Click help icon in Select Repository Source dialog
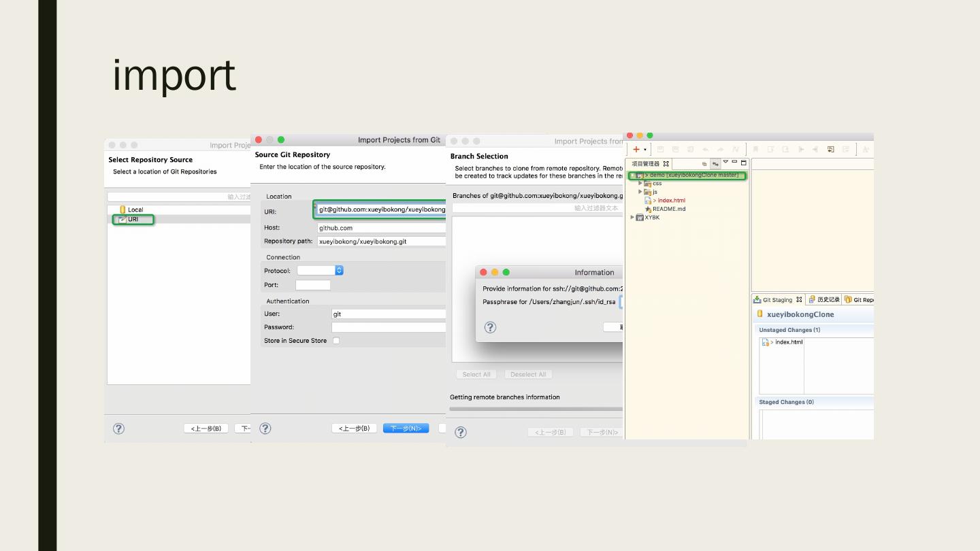The height and width of the screenshot is (551, 980). pos(118,429)
